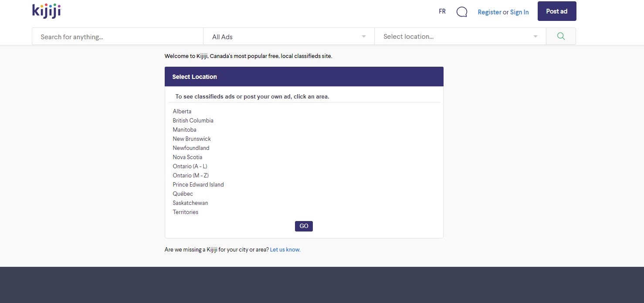Select Prince Edward Island

click(198, 185)
